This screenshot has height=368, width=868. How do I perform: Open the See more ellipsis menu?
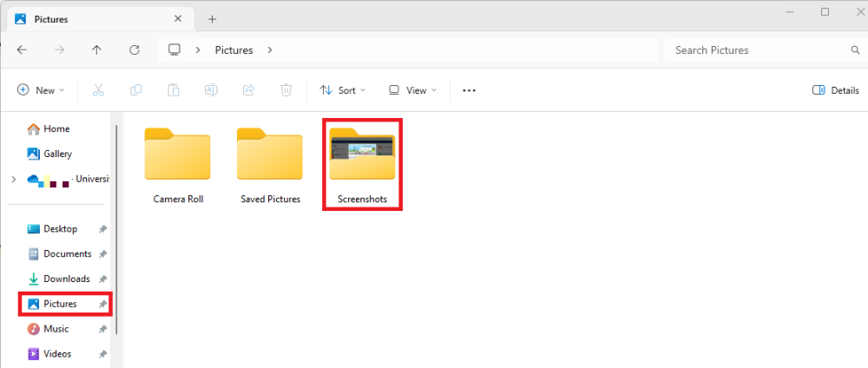[469, 90]
